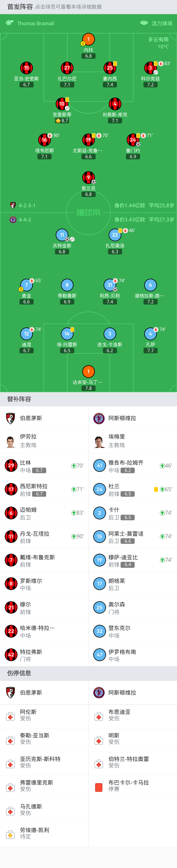Select substitute 比林's number 29 jersey
This screenshot has width=177, height=868.
(11, 465)
